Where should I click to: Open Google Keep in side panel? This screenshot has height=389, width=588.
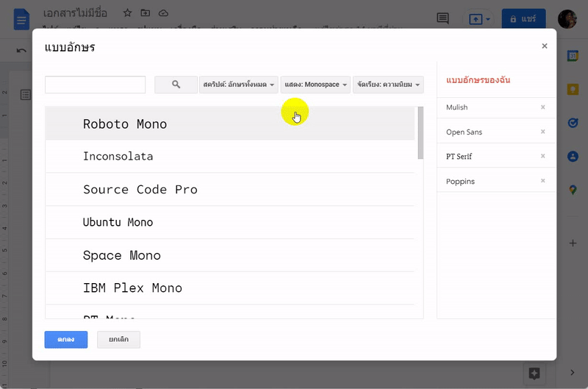tap(573, 90)
